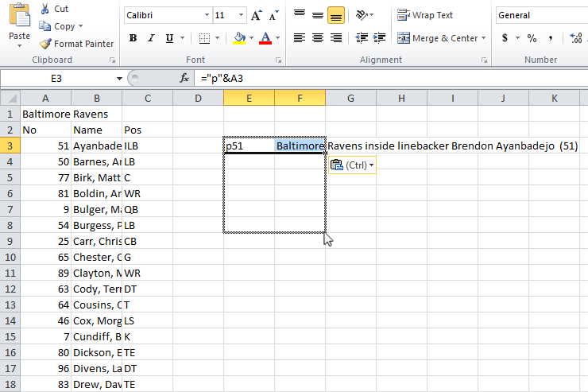Open the Paste dropdown arrow
Screen dimensions: 588x392
pyautogui.click(x=20, y=46)
